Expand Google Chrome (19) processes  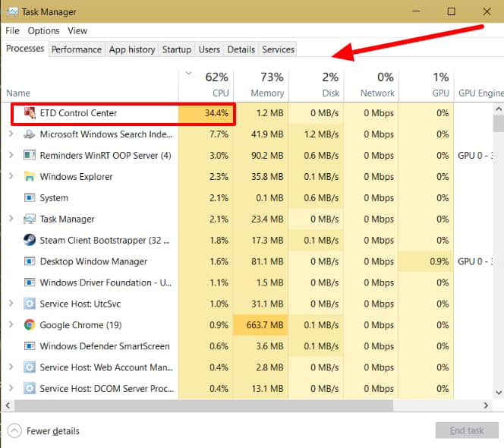click(11, 324)
